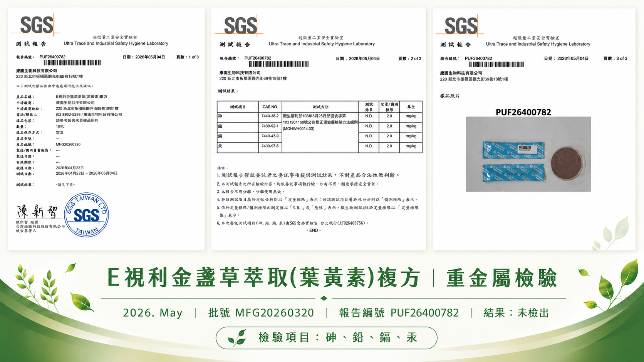Click the 測試日期 range 2026年04月22日 ~ 2026年05月04日
The width and height of the screenshot is (644, 362).
tap(87, 173)
